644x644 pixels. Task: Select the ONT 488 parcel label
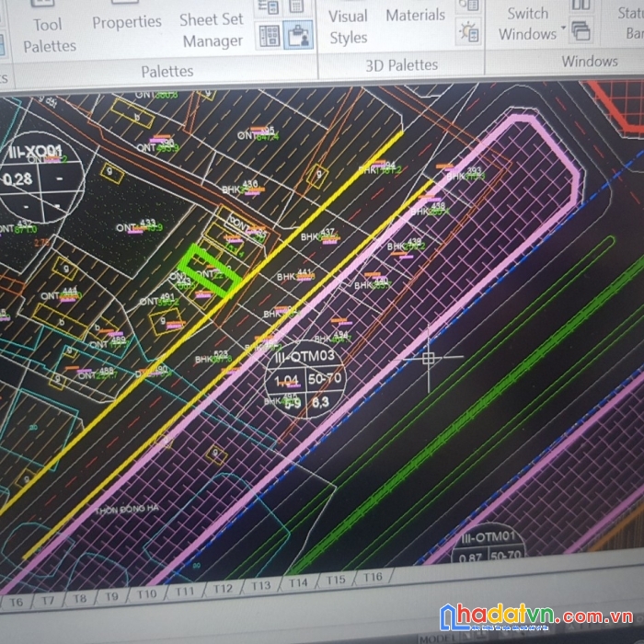point(97,374)
